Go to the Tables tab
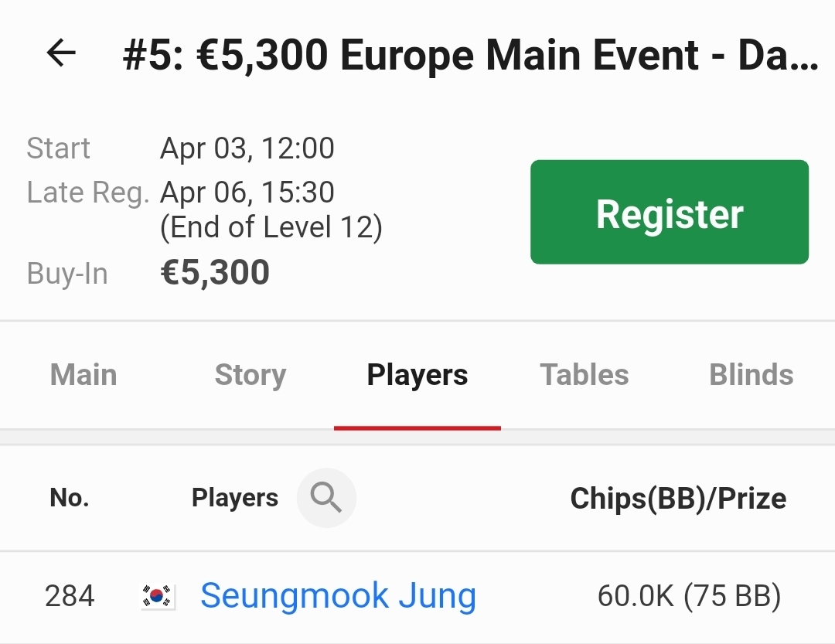This screenshot has height=644, width=835. coord(584,375)
